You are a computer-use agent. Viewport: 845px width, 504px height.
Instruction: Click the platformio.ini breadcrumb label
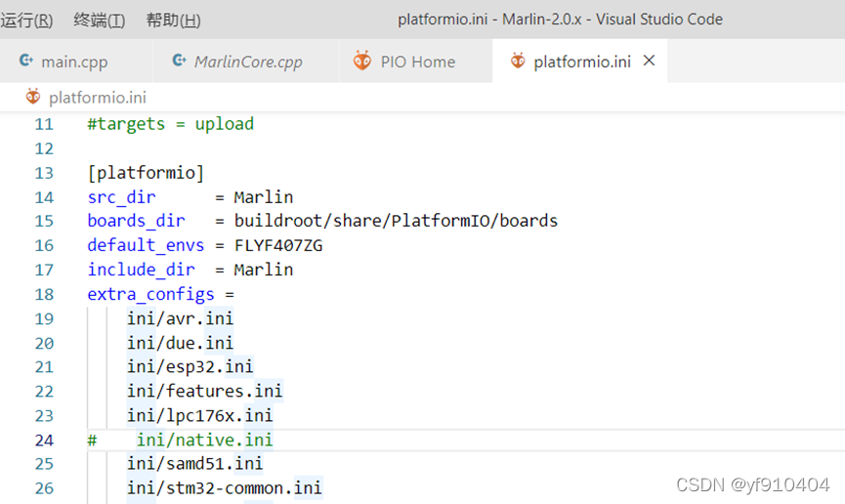point(98,98)
